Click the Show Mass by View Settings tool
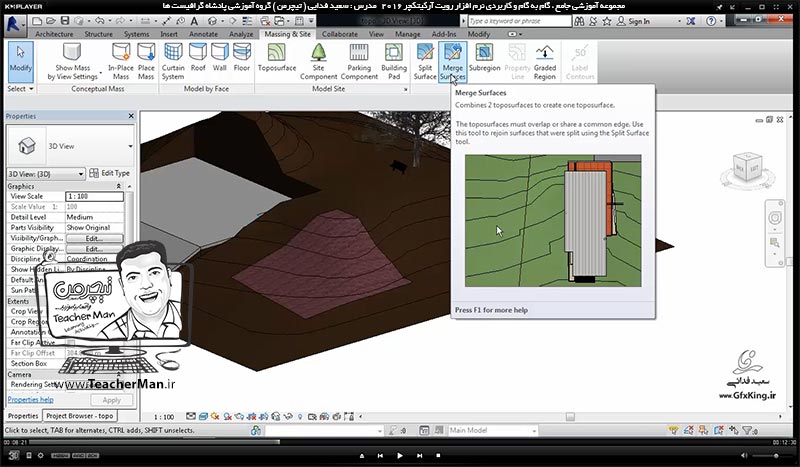800x467 pixels. click(72, 61)
